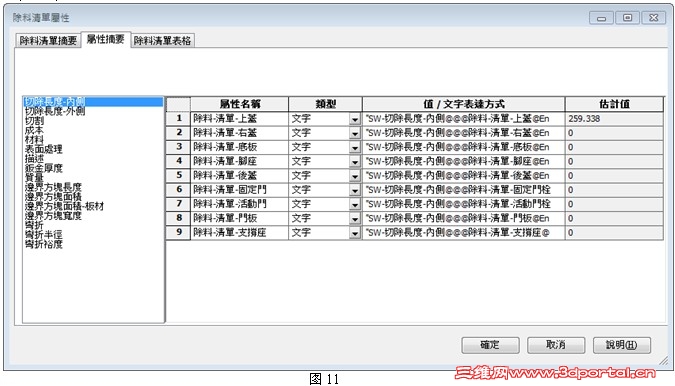Close the 除料清單屬性 dialog window
The height and width of the screenshot is (386, 675).
click(654, 18)
